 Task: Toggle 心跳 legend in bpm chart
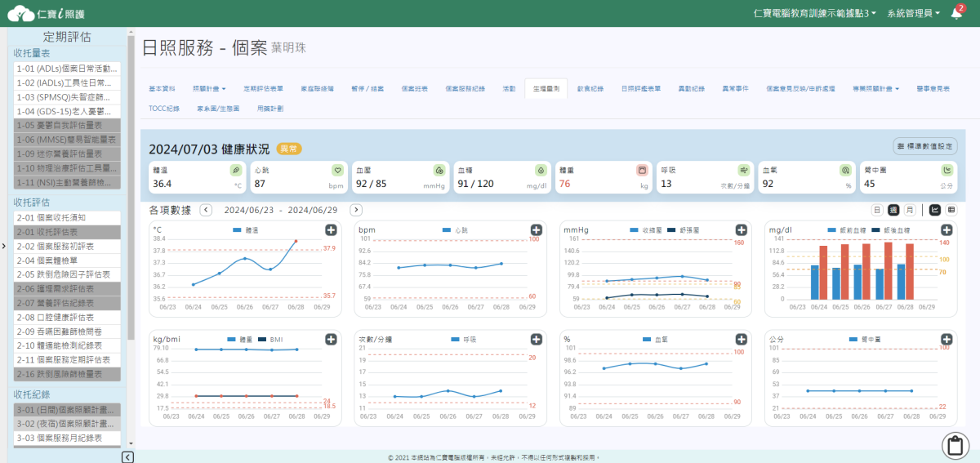tap(457, 231)
